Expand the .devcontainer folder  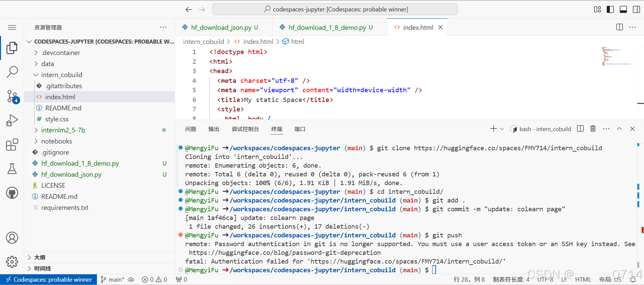pos(100,53)
